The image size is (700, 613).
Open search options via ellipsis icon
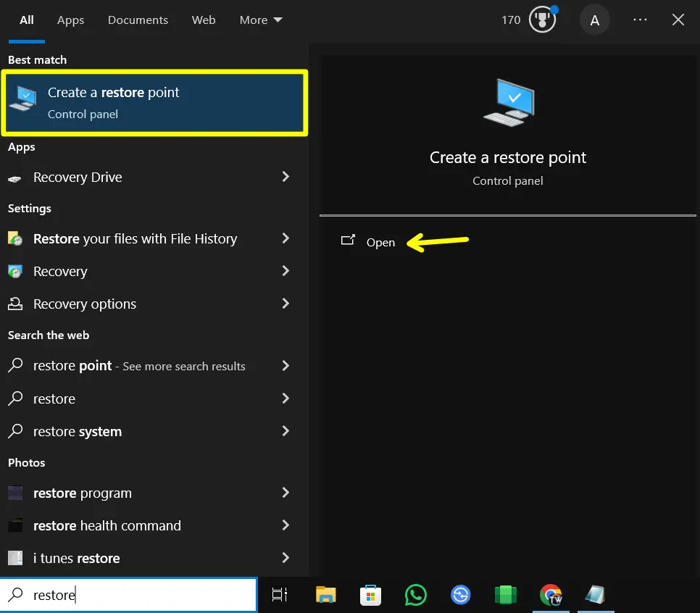[640, 20]
